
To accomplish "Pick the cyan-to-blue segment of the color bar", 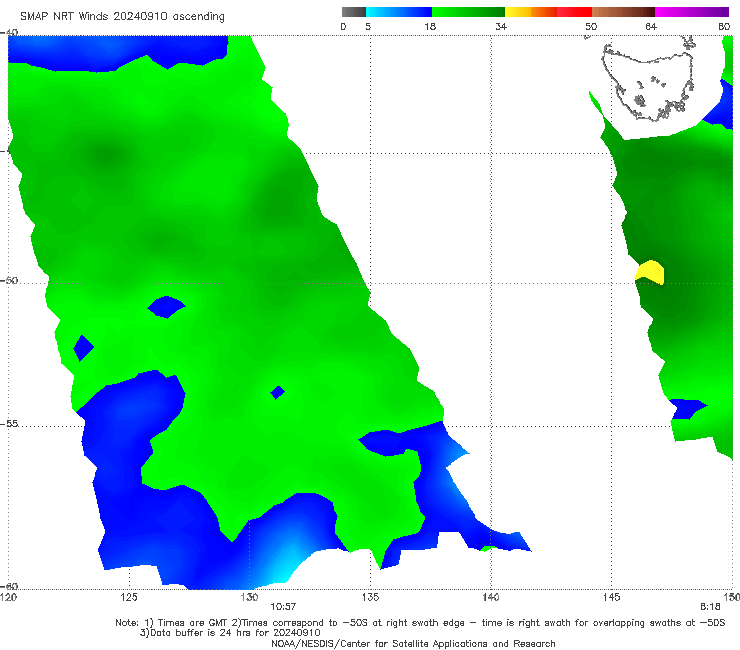I will coord(399,12).
